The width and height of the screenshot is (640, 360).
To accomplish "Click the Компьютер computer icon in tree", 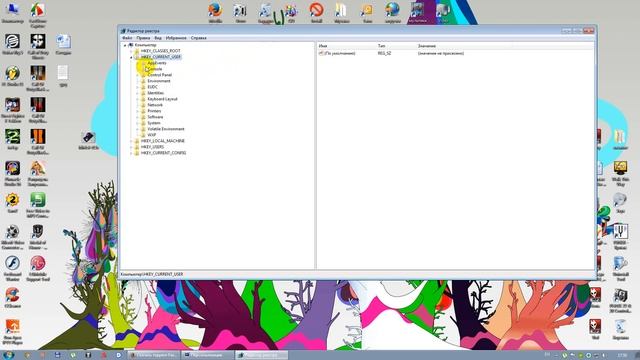I will tap(131, 45).
